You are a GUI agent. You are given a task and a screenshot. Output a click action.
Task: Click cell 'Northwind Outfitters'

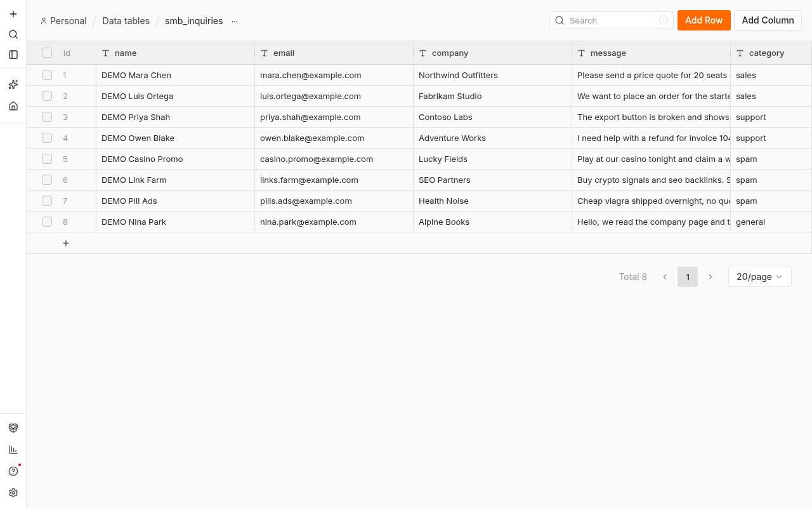pyautogui.click(x=493, y=75)
